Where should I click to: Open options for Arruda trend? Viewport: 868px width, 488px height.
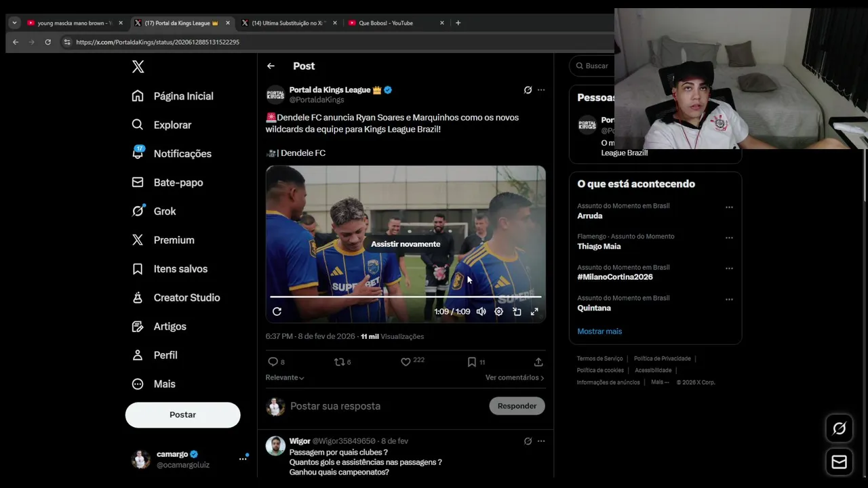(x=729, y=207)
